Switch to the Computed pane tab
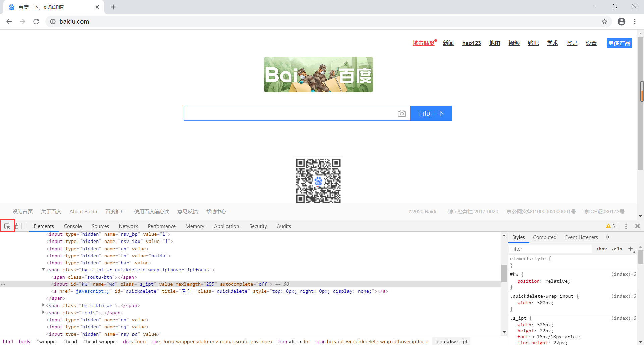This screenshot has height=345, width=644. (545, 237)
